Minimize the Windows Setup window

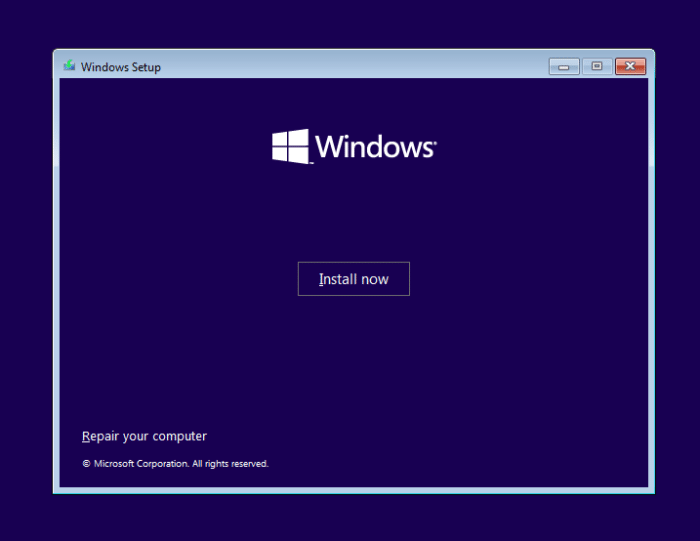tap(564, 67)
